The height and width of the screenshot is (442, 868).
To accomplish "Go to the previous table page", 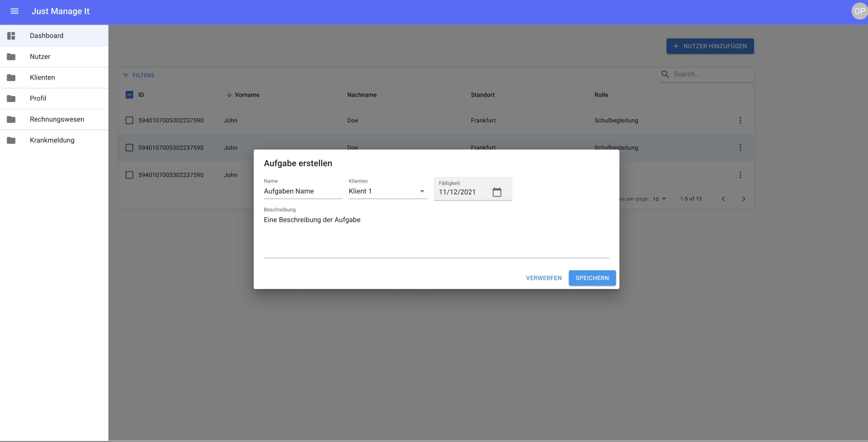I will point(723,199).
